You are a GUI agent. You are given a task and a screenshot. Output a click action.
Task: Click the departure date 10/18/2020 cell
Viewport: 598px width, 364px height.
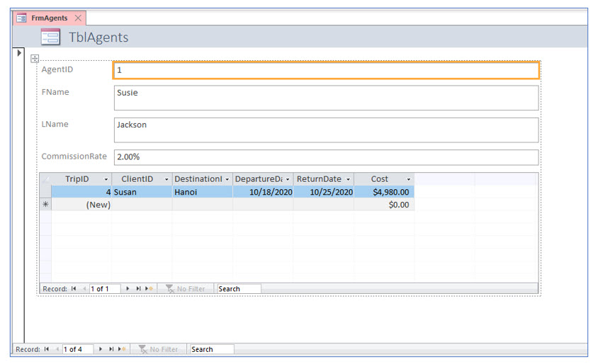(263, 192)
